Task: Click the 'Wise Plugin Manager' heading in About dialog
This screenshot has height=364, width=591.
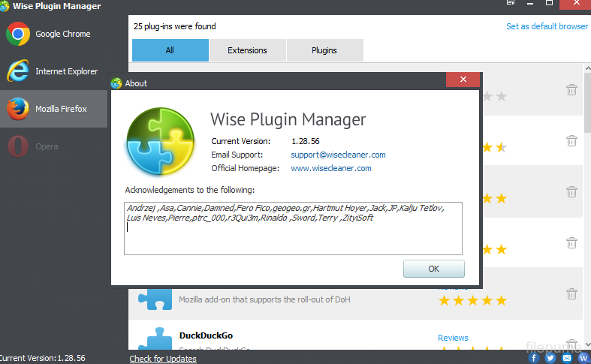Action: [288, 119]
